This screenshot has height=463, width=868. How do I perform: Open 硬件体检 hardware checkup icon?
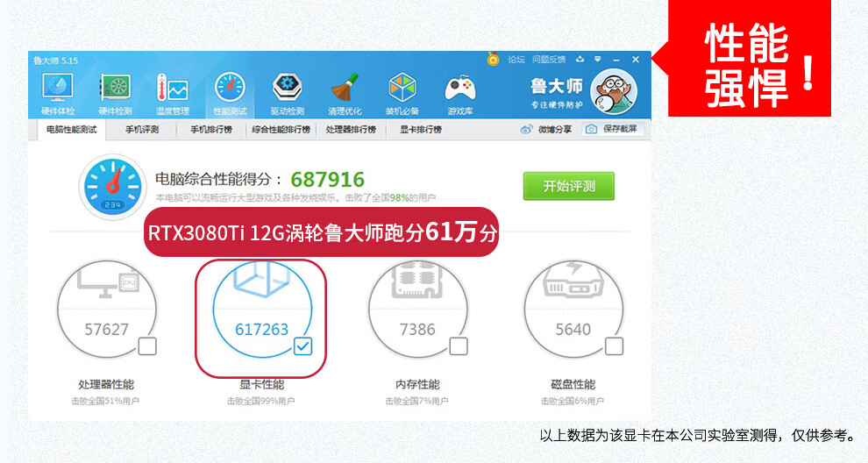coord(58,93)
